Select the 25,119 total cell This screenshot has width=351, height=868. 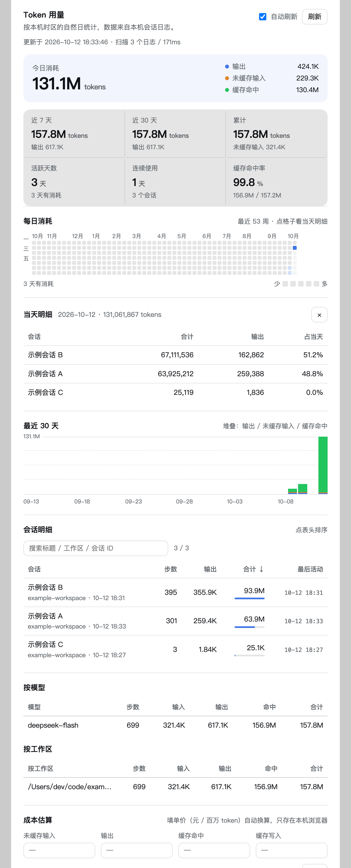click(183, 393)
